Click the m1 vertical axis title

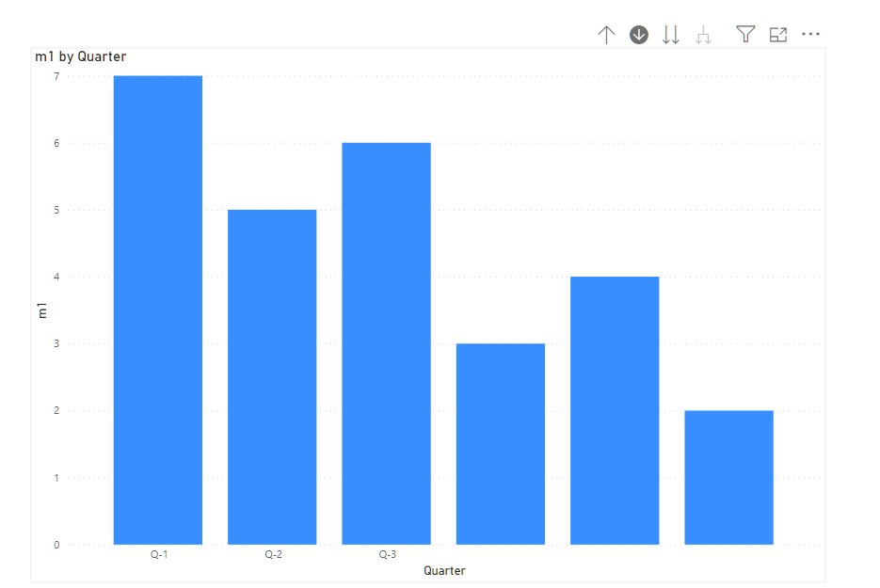click(42, 310)
